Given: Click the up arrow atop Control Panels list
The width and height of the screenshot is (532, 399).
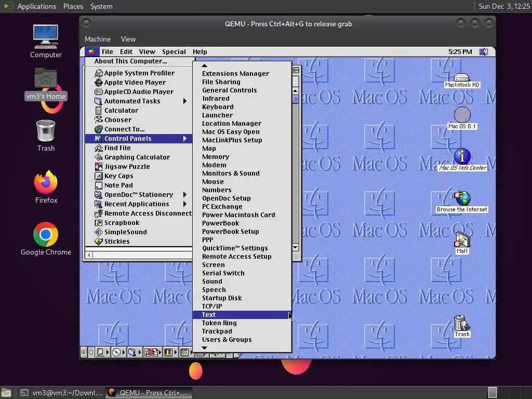Looking at the screenshot, I should tap(204, 65).
